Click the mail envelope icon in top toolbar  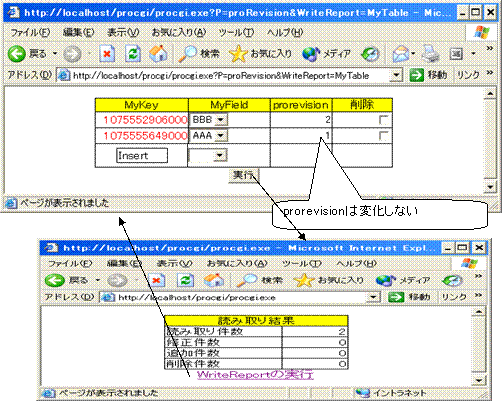click(401, 54)
